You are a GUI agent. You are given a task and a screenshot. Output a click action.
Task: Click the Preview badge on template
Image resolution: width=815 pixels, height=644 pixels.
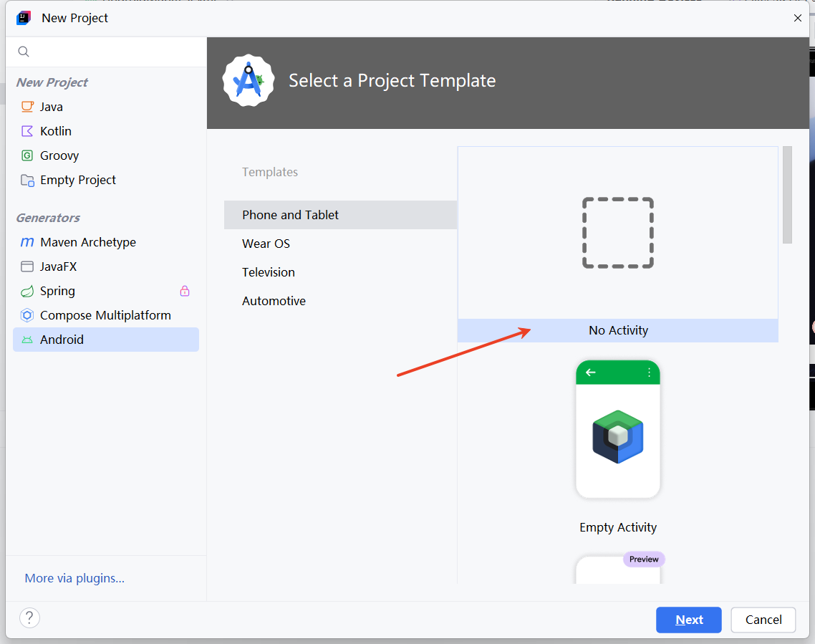pos(644,559)
